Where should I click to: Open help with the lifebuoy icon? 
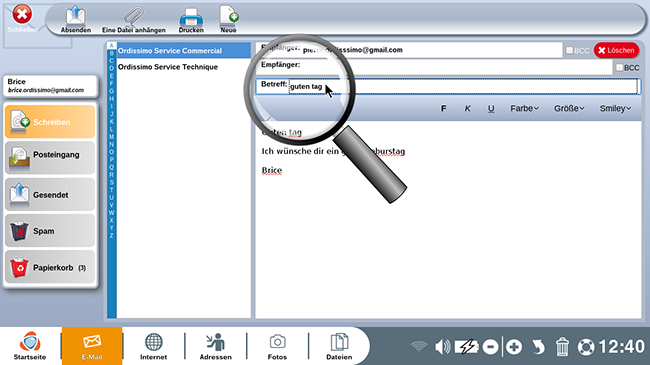586,347
